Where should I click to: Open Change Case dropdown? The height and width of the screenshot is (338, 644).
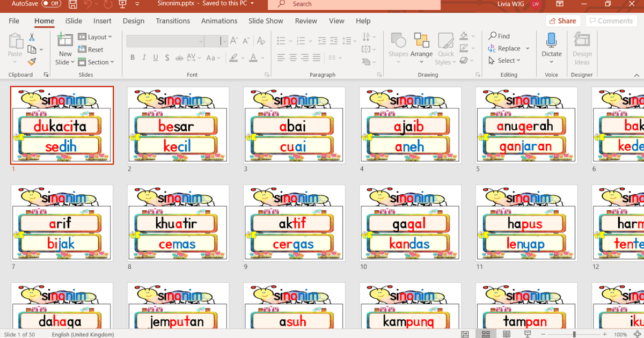coord(213,58)
